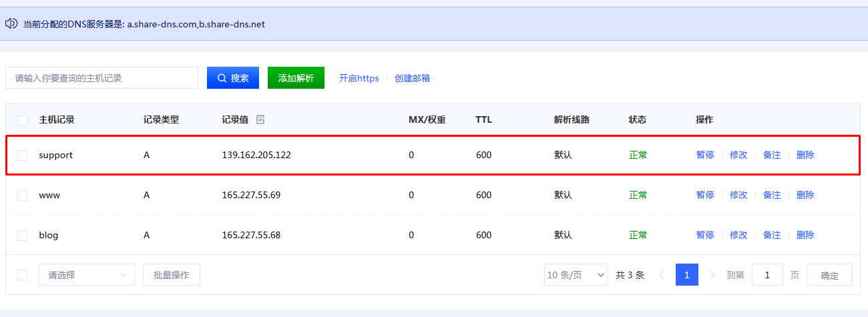Click the next page arrow
This screenshot has height=317, width=868.
tap(712, 275)
